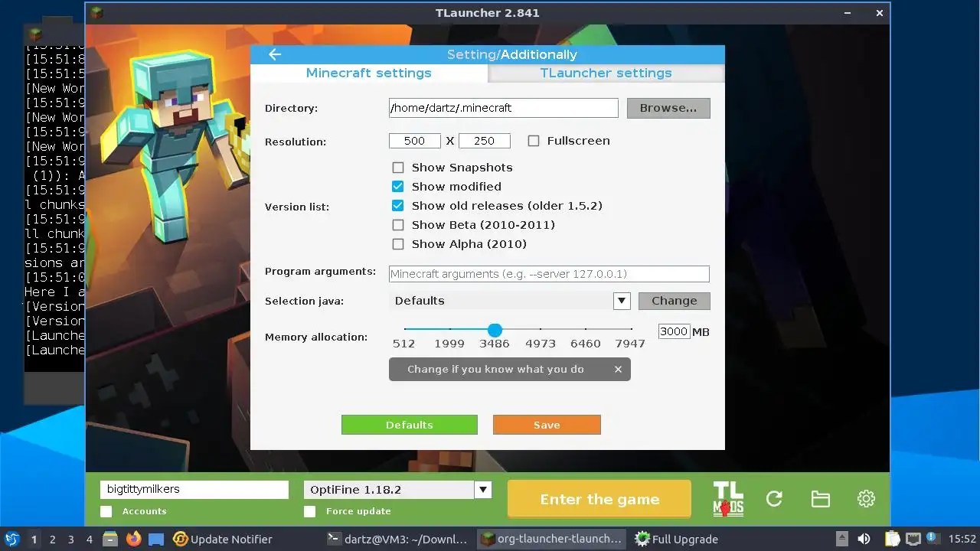
Task: Dismiss the 'Change if you know what you do' hint
Action: [x=618, y=369]
